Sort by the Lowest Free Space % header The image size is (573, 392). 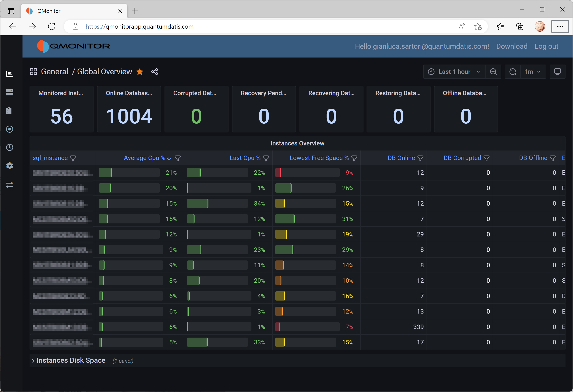click(x=319, y=158)
